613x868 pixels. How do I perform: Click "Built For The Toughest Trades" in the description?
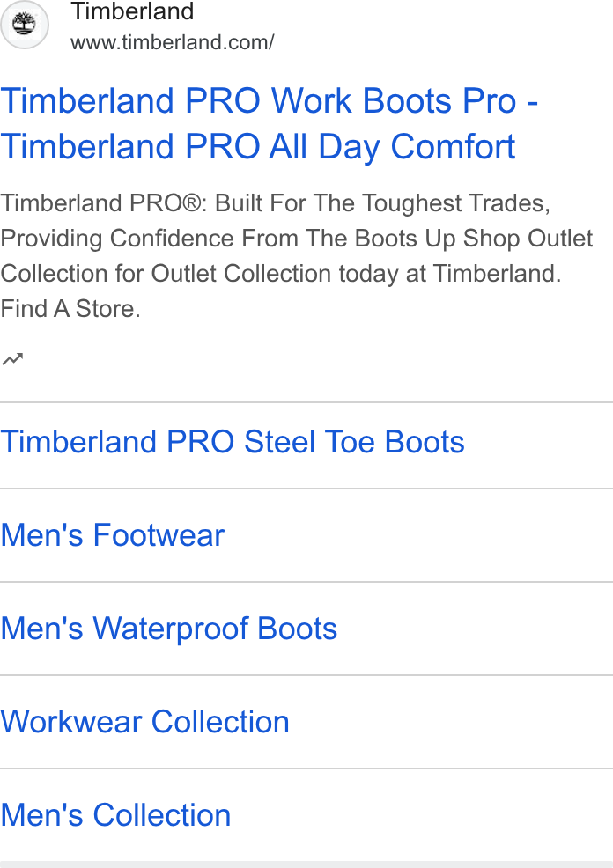(380, 203)
